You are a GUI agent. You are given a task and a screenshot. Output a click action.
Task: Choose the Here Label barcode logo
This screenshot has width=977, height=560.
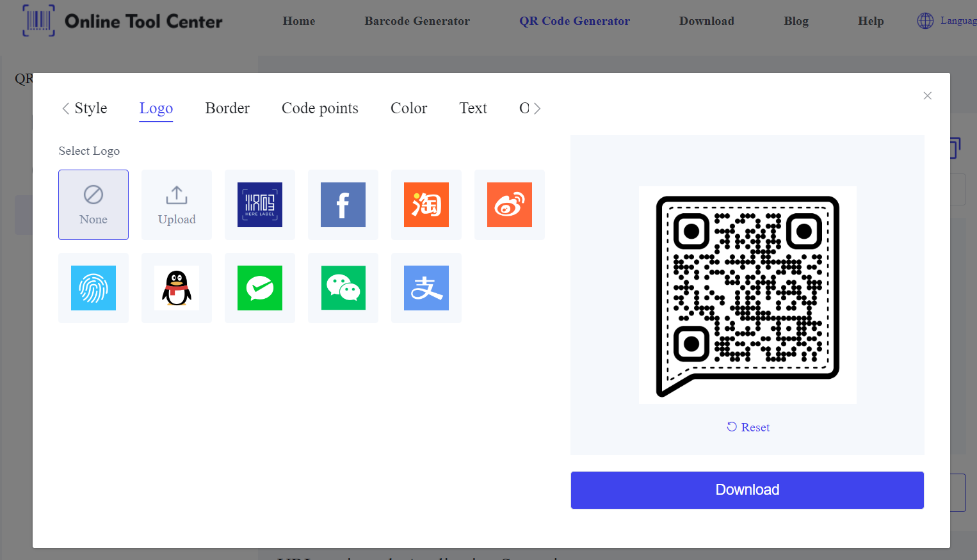point(260,205)
